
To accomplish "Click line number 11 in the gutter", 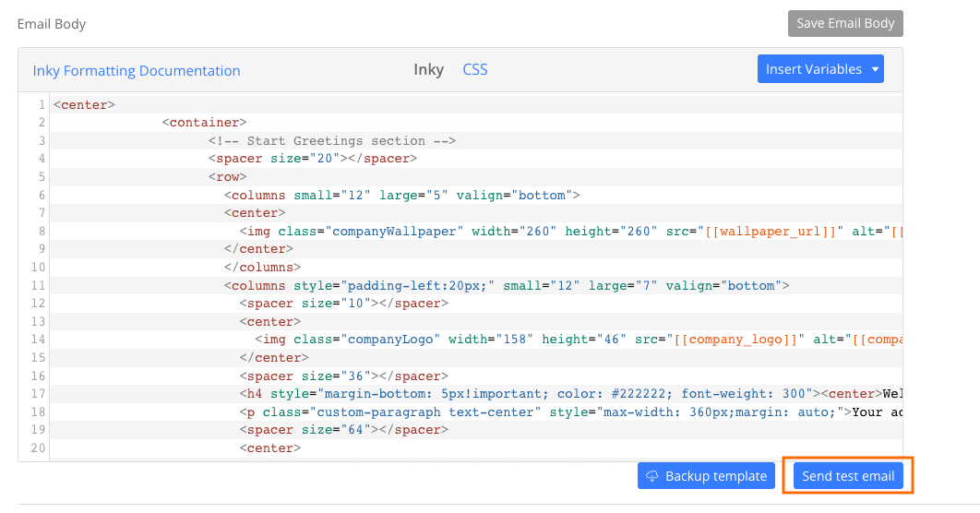I will (x=38, y=285).
